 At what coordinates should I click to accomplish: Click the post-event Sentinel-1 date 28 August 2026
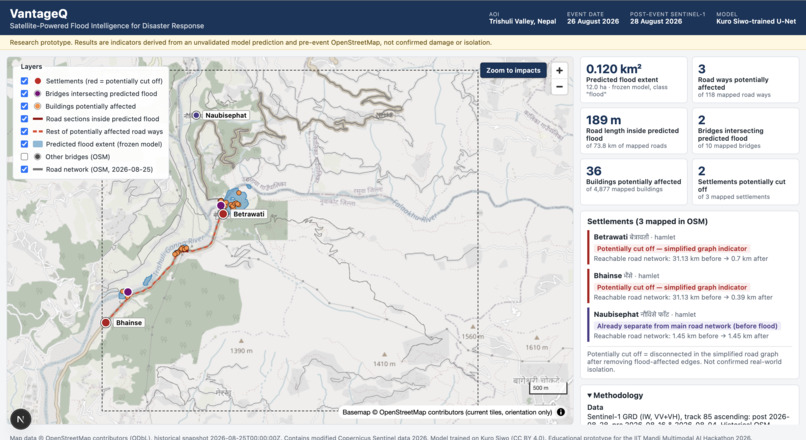(656, 22)
